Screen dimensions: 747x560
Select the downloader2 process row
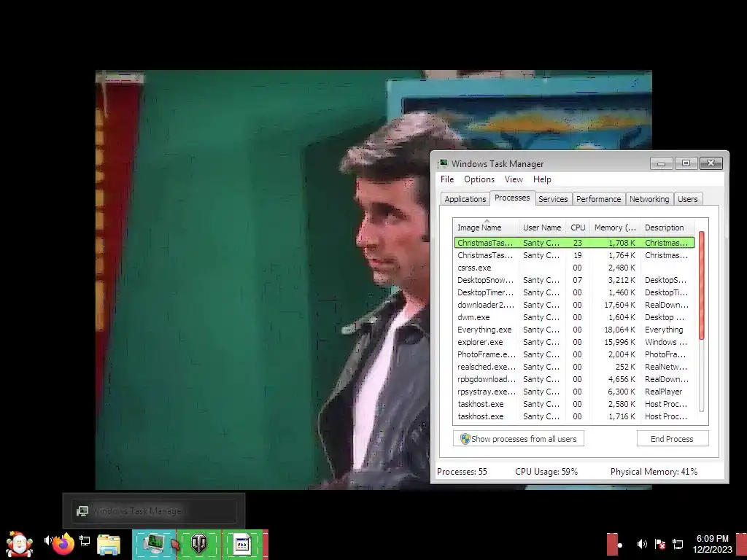tap(575, 305)
